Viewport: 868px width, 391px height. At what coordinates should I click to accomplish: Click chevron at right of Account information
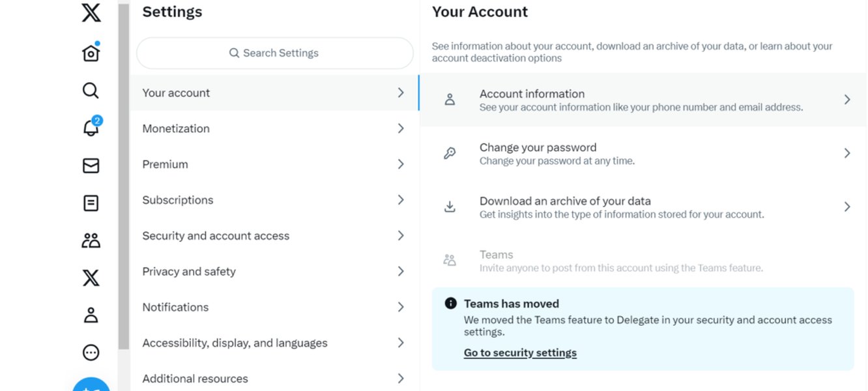coord(847,100)
